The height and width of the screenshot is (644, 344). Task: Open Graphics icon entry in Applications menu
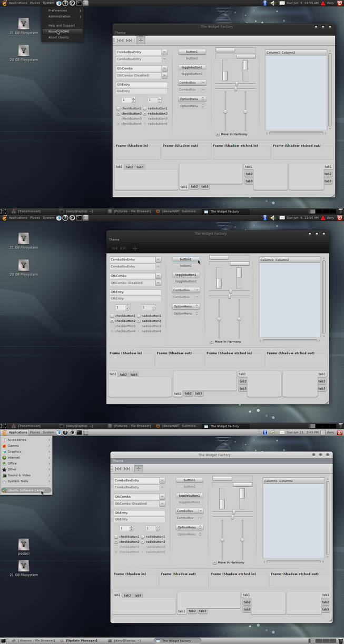(26, 451)
